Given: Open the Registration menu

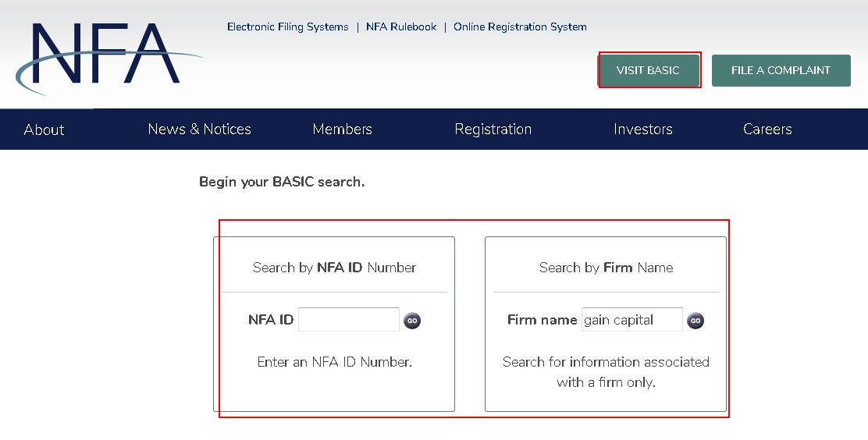Looking at the screenshot, I should coord(493,130).
